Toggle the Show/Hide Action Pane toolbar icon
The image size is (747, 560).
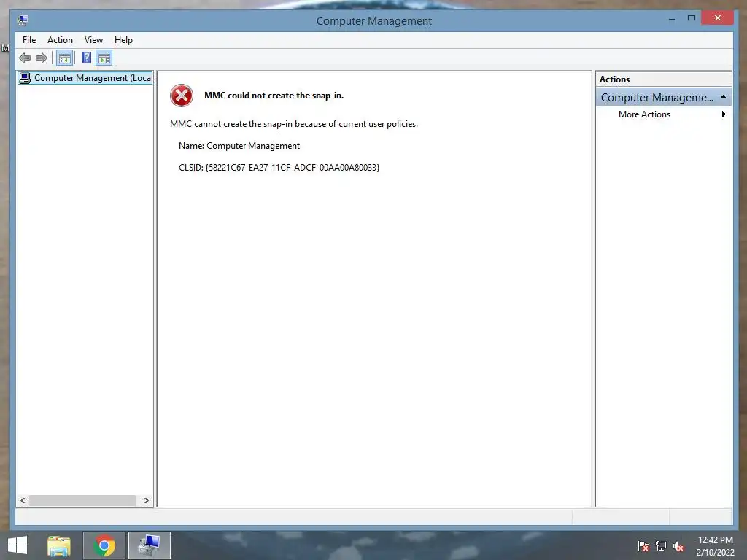(104, 58)
